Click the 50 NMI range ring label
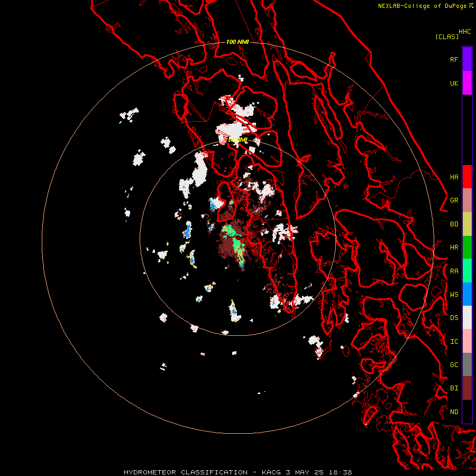Screen dimensions: 476x476 (x=237, y=140)
